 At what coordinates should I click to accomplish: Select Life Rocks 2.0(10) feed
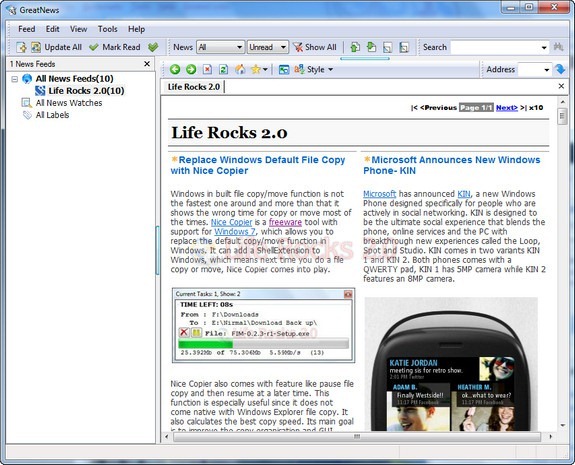[x=86, y=91]
